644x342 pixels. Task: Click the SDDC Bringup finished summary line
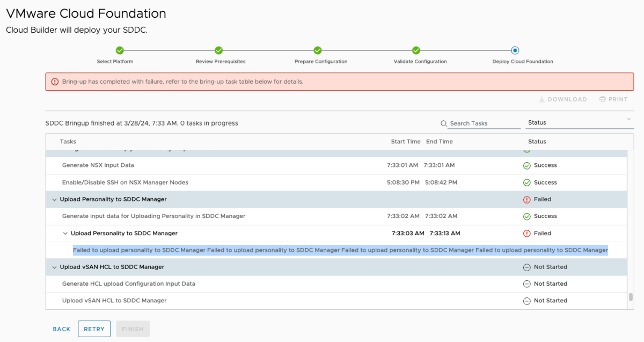(x=142, y=123)
